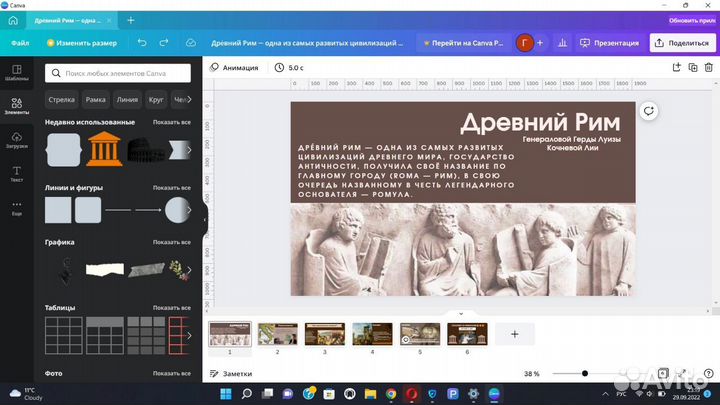Expand recently used row arrow
The height and width of the screenshot is (405, 720).
[189, 150]
